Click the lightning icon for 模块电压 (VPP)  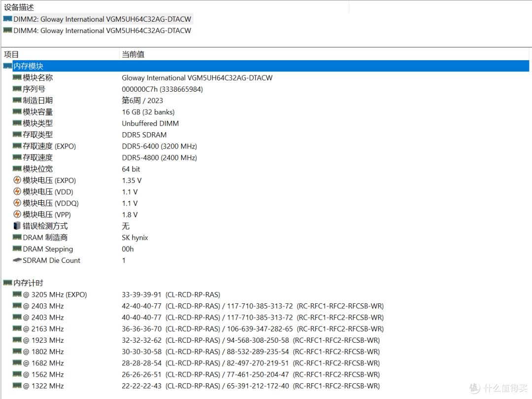[x=17, y=214]
